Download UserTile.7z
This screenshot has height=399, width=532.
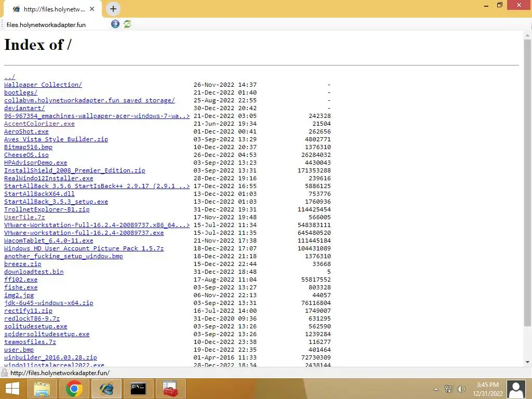pos(24,218)
